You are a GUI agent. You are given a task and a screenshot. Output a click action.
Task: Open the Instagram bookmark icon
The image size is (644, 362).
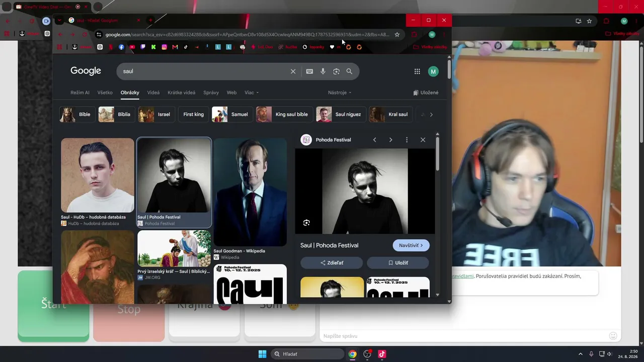[164, 47]
